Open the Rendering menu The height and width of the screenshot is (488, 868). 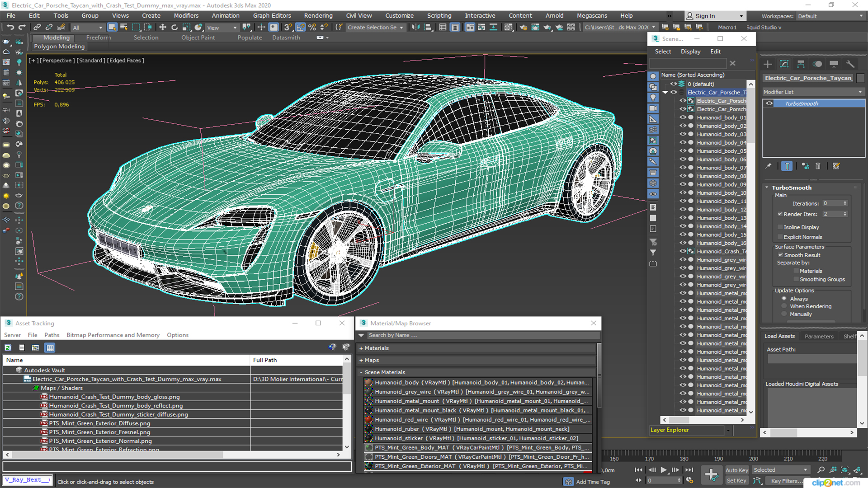pyautogui.click(x=318, y=15)
